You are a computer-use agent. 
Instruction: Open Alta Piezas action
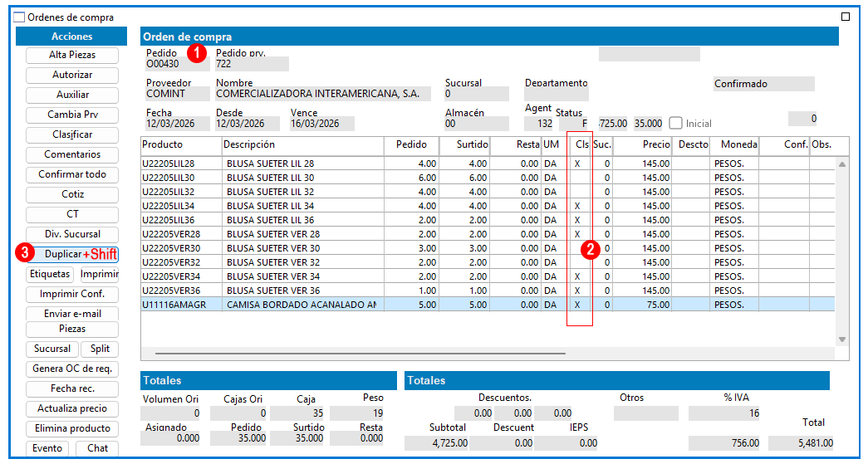[x=72, y=56]
